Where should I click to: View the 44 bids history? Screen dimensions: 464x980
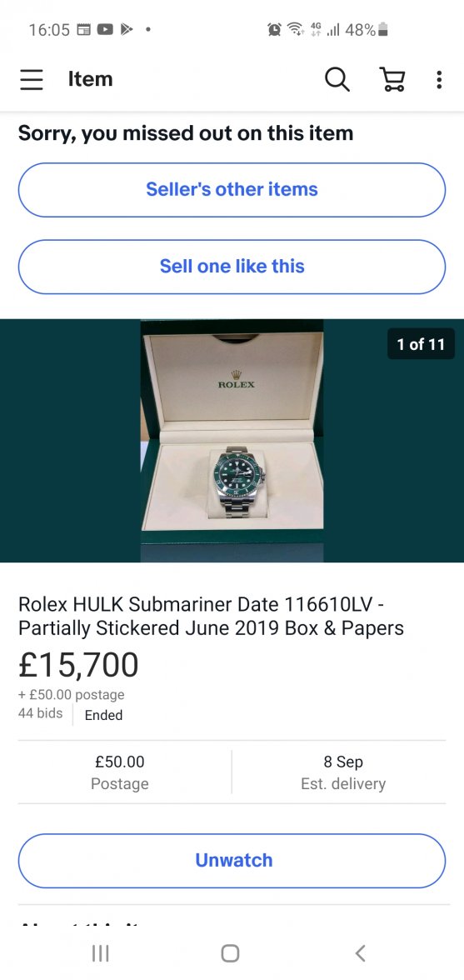pos(41,713)
